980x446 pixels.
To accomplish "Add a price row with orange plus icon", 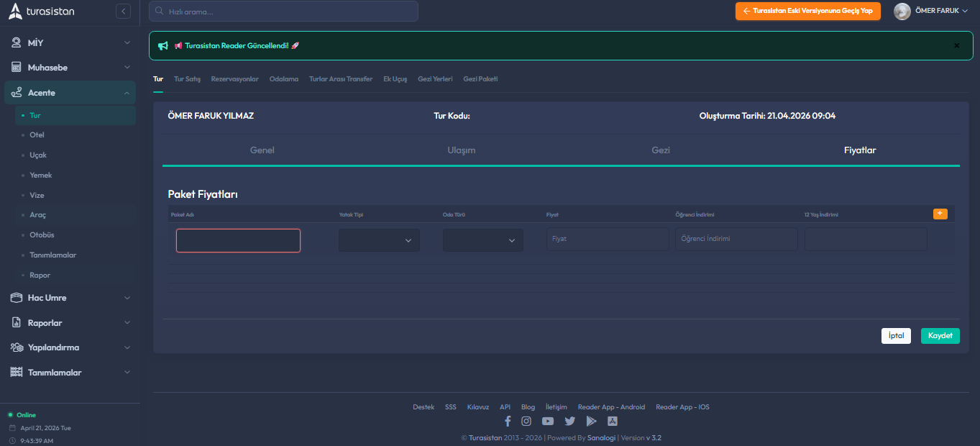I will coord(940,214).
